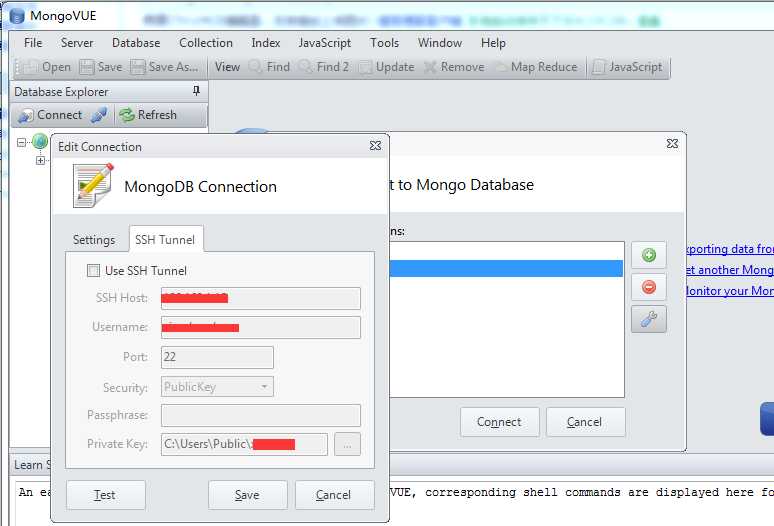
Task: Pin the Database Explorer panel
Action: pos(196,91)
